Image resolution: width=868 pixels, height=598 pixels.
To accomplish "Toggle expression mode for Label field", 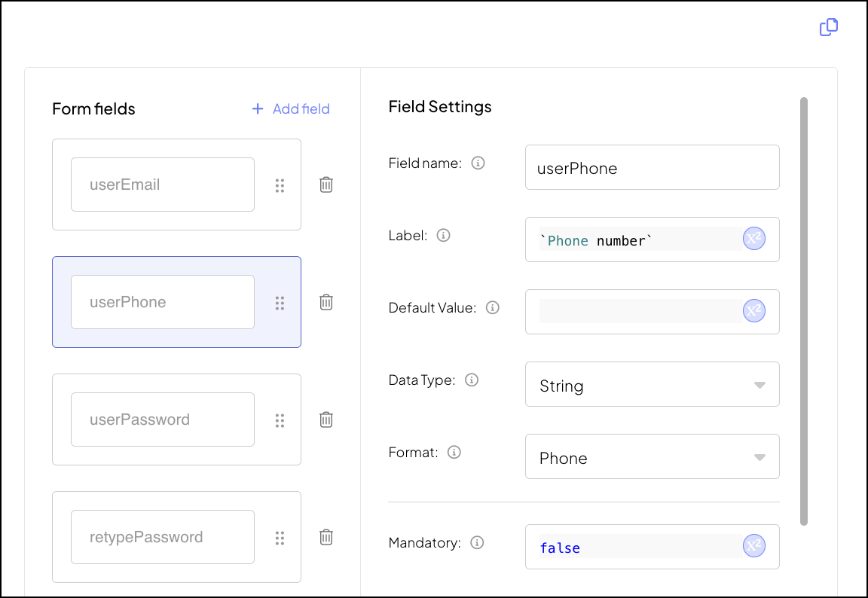I will [x=753, y=240].
